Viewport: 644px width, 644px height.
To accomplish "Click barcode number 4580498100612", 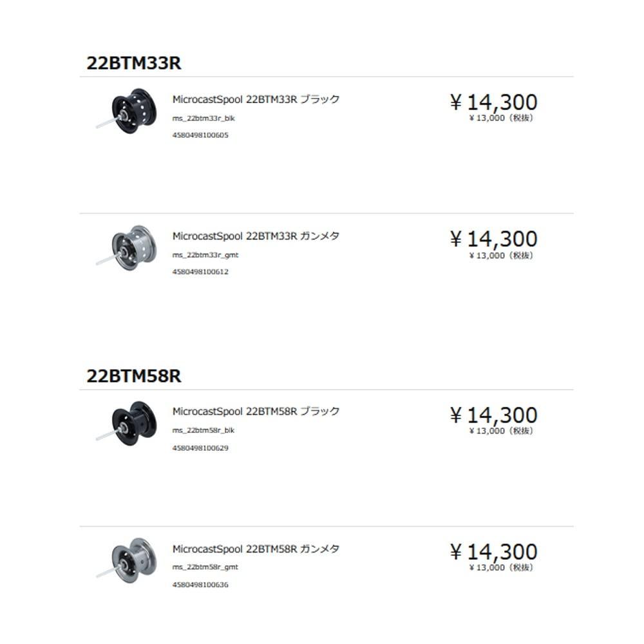I will [x=200, y=272].
